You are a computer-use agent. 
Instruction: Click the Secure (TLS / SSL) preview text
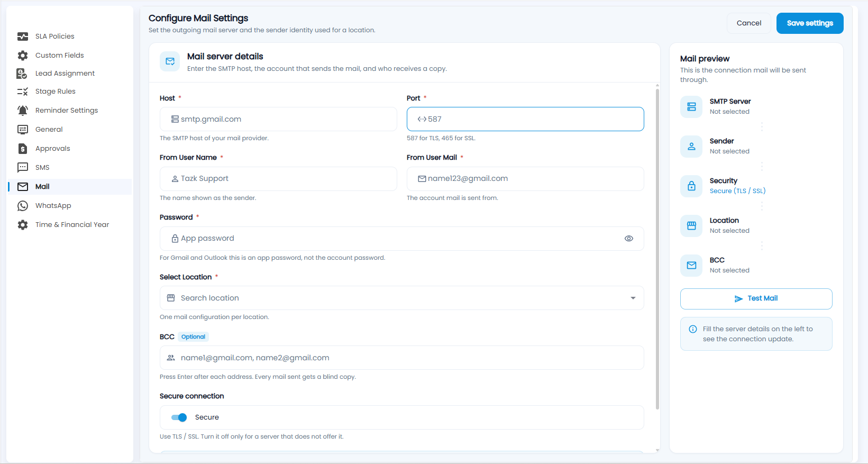point(737,191)
